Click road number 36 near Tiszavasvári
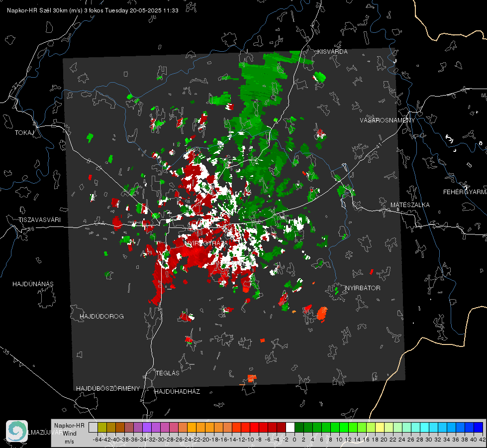This screenshot has height=448, width=487. click(x=31, y=229)
